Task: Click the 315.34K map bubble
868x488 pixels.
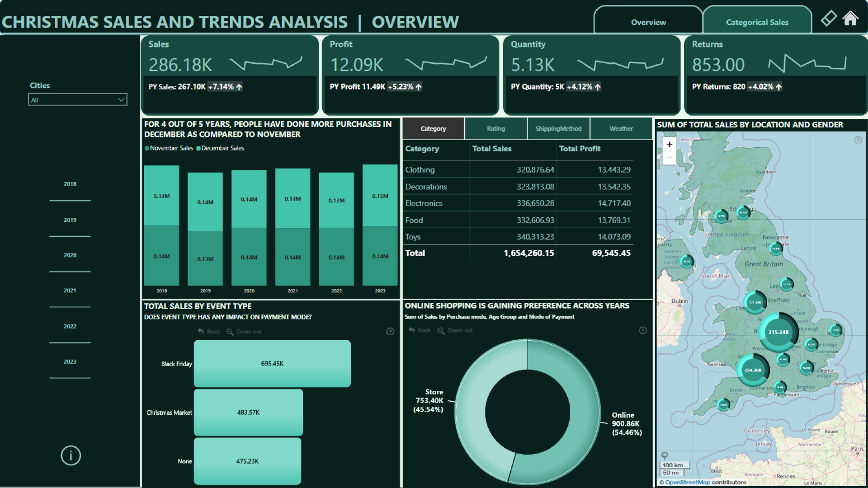Action: click(778, 332)
